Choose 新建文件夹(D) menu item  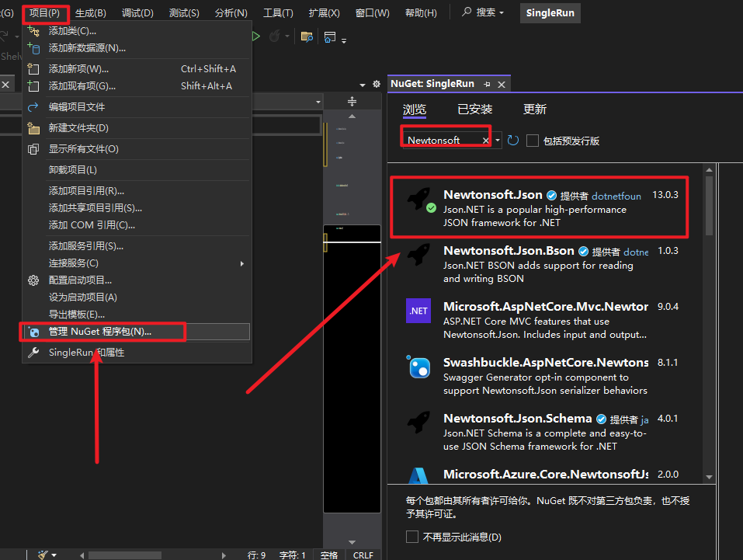tap(137, 128)
